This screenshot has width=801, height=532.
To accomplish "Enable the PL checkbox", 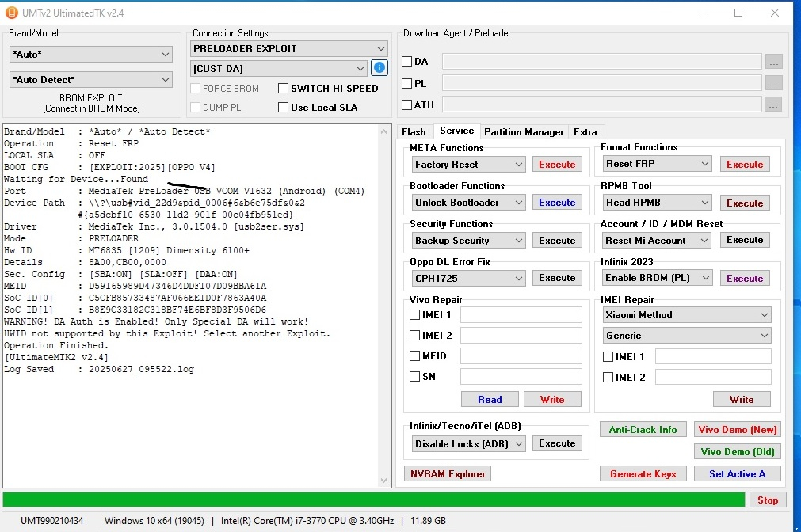I will 407,83.
